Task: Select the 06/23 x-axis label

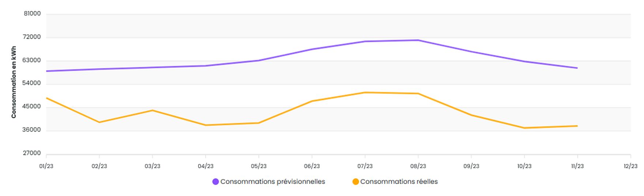Action: (x=312, y=166)
